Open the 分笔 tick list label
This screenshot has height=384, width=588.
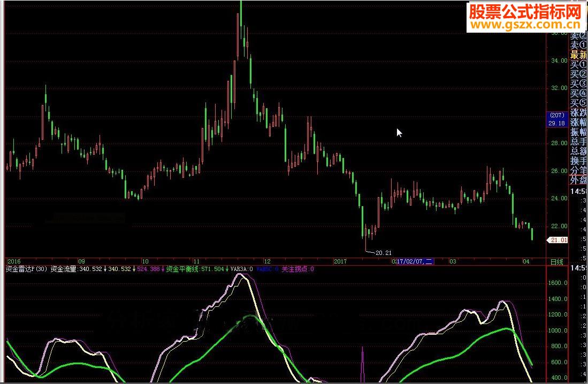(x=578, y=170)
